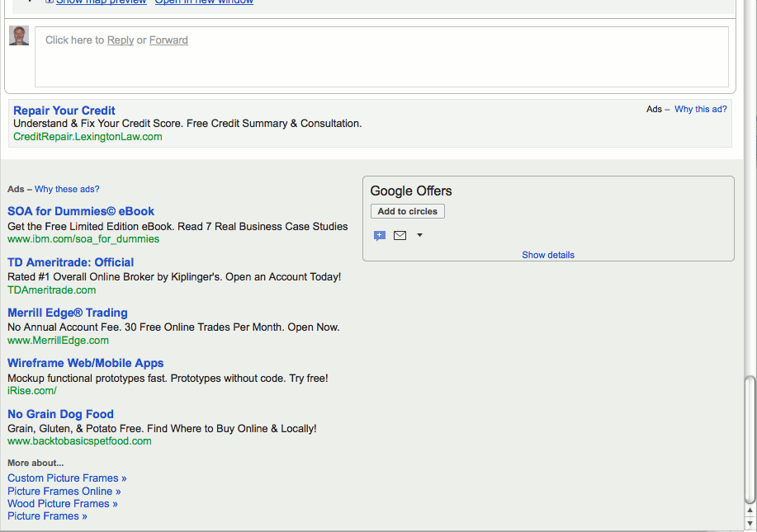Visit www.ibm.com/soa_for_dummies link
The width and height of the screenshot is (757, 532).
coord(83,238)
